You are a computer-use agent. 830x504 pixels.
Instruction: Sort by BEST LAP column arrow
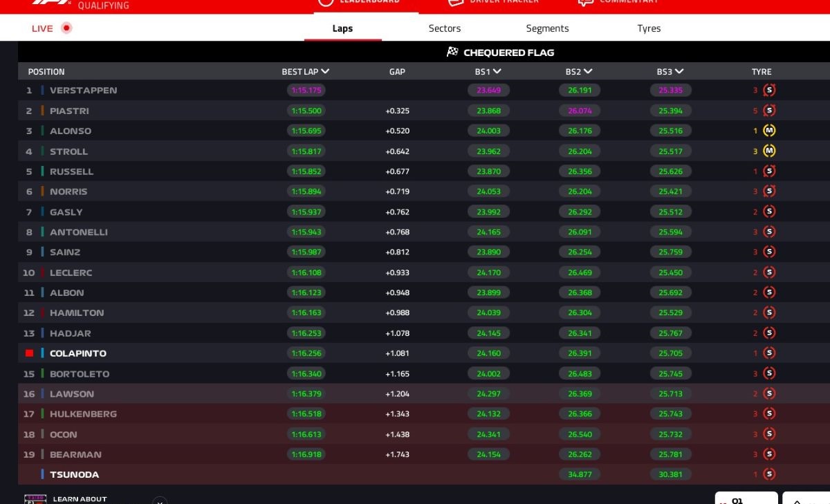pyautogui.click(x=325, y=72)
